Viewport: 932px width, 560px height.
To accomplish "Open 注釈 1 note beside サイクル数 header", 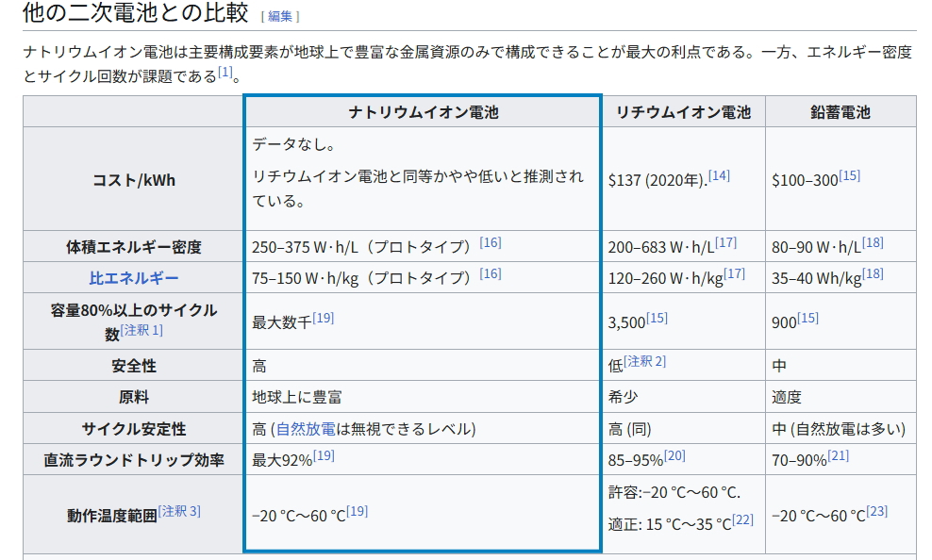I will tap(141, 330).
